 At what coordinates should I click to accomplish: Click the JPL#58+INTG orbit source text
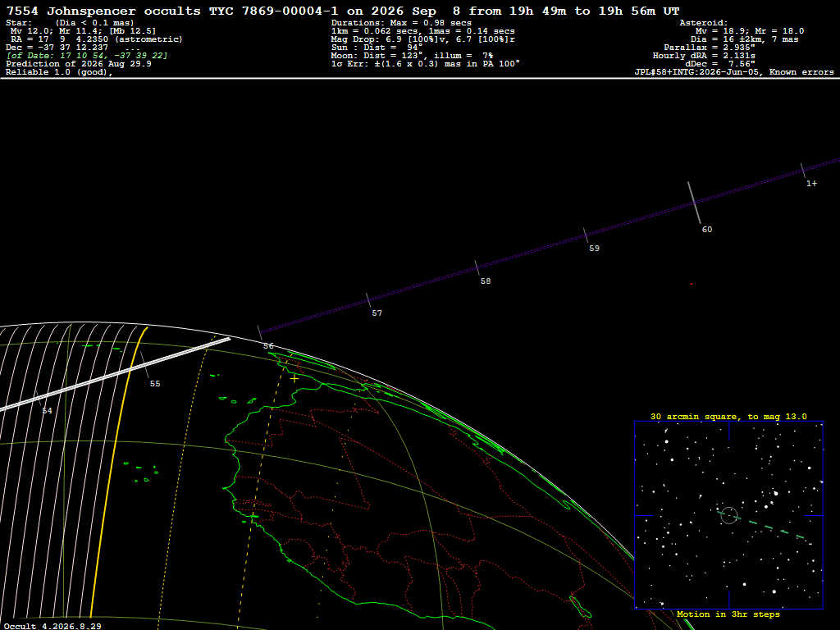coord(734,72)
